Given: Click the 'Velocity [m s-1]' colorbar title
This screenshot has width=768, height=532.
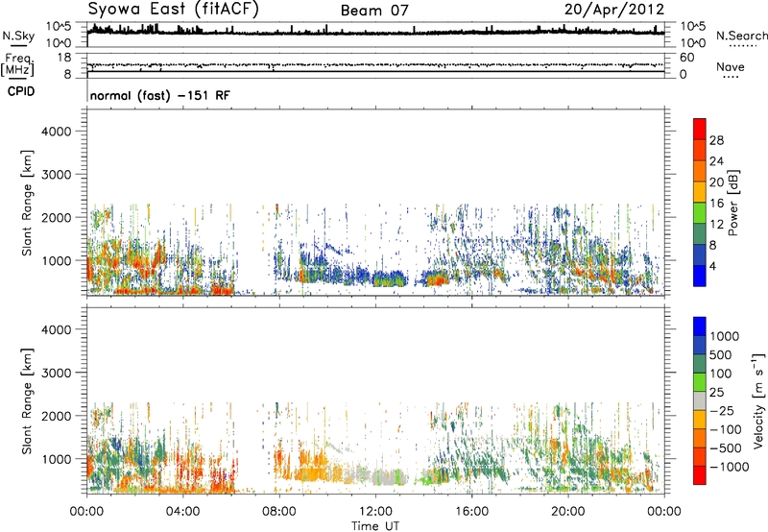Looking at the screenshot, I should pos(758,400).
